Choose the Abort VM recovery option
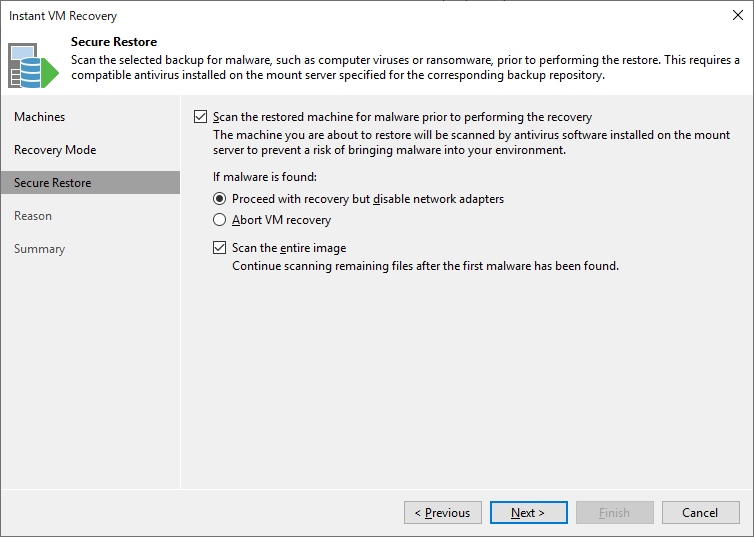Viewport: 754px width, 537px height. 219,220
